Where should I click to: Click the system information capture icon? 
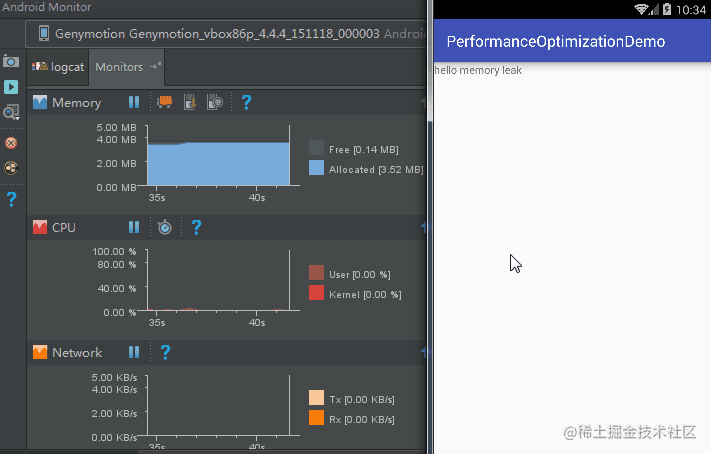point(11,112)
